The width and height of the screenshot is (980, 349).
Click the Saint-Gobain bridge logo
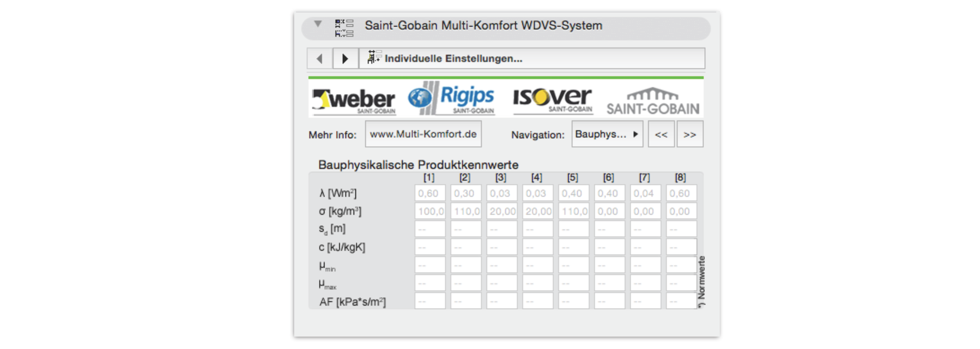653,101
